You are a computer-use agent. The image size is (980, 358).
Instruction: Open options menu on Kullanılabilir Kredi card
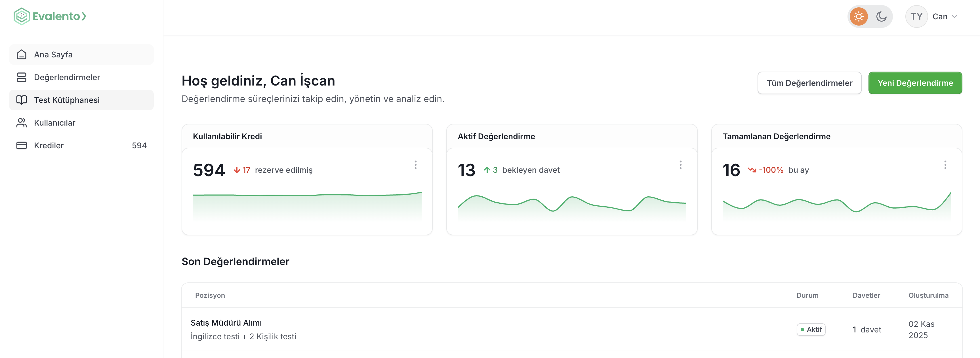(415, 165)
